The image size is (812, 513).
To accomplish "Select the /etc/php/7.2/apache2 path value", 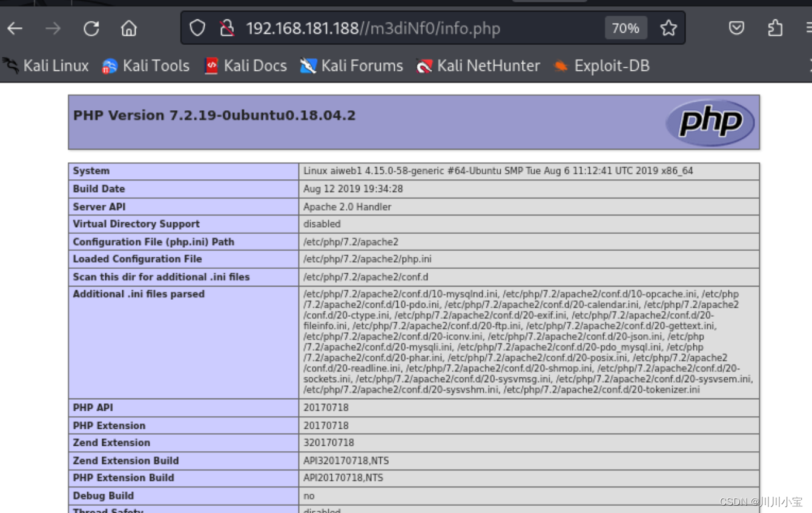I will point(351,242).
